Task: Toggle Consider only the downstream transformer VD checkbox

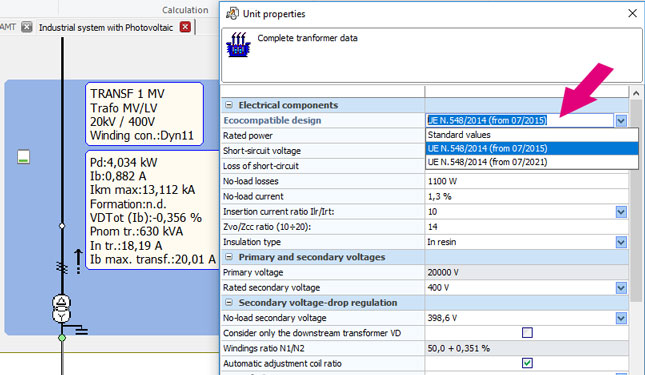Action: (x=527, y=333)
